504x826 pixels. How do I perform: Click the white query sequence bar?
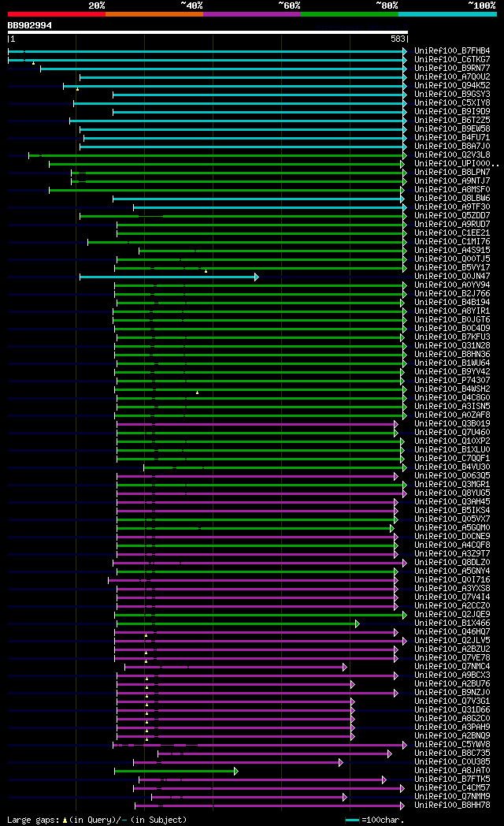pyautogui.click(x=208, y=32)
